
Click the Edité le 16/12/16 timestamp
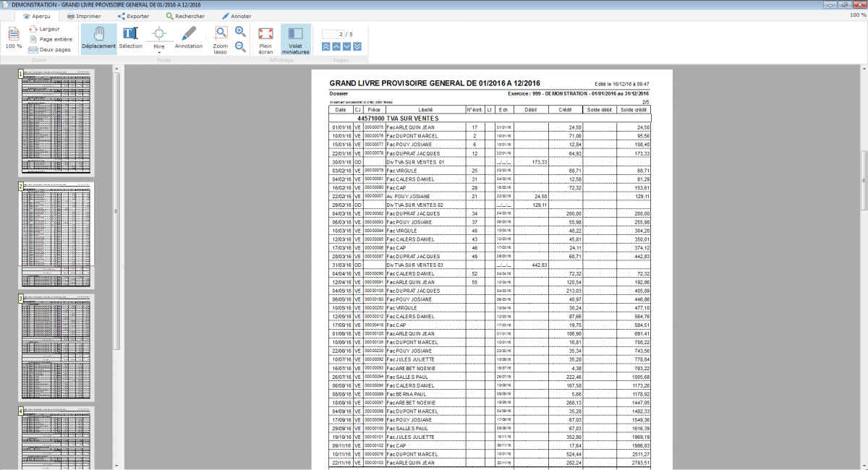point(622,84)
